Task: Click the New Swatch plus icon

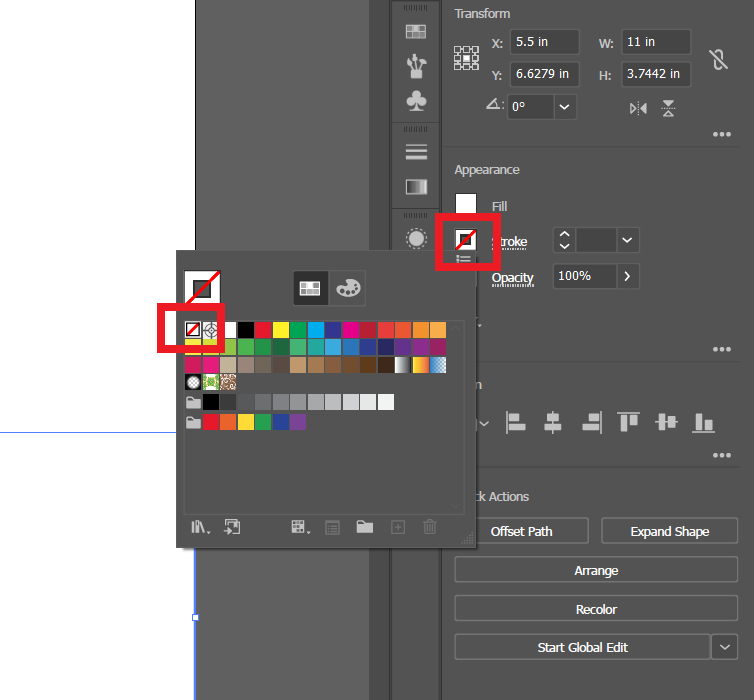Action: click(x=398, y=527)
